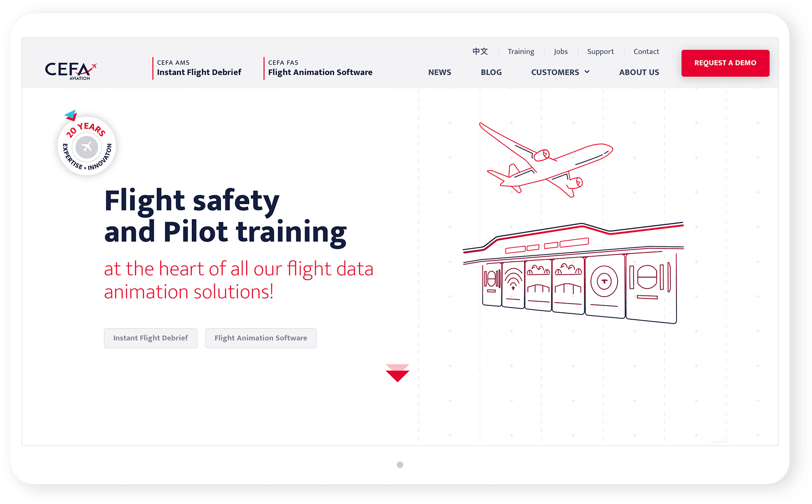Click the Flight Animation Software hero button
This screenshot has height=504, width=812.
tap(261, 338)
